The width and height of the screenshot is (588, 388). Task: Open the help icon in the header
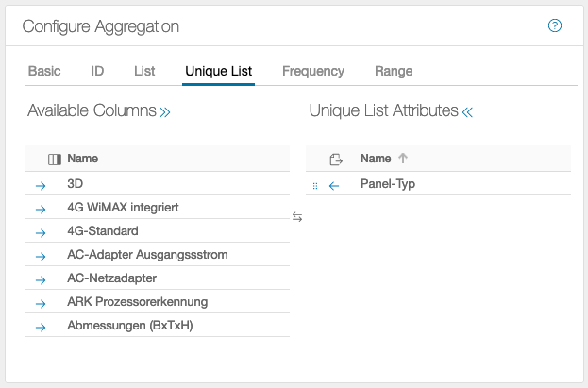coord(555,25)
